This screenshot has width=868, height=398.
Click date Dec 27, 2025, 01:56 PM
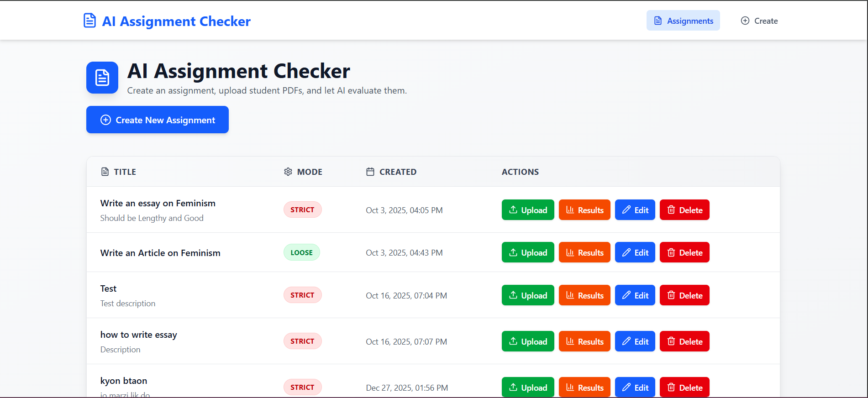click(407, 388)
